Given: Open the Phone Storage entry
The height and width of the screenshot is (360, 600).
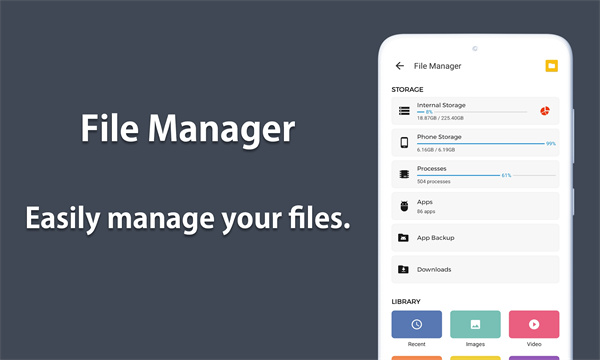Looking at the screenshot, I should 475,143.
